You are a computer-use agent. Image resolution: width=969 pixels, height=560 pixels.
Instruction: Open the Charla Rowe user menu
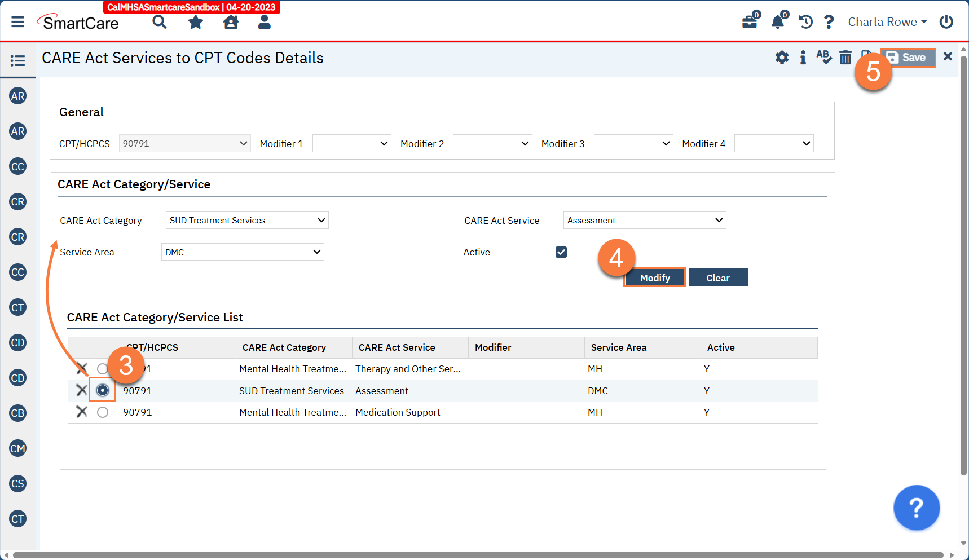pos(887,22)
